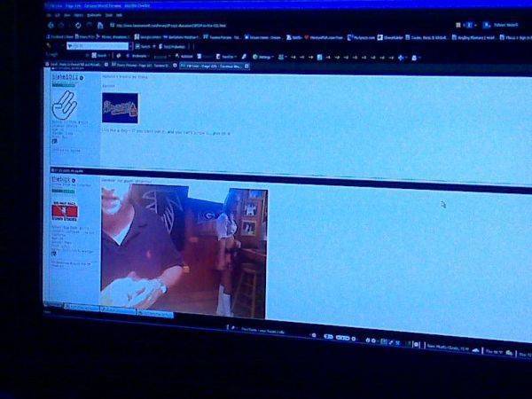The width and height of the screenshot is (532, 399).
Task: Click the weather cloud icon in status bar
Action: (476, 351)
